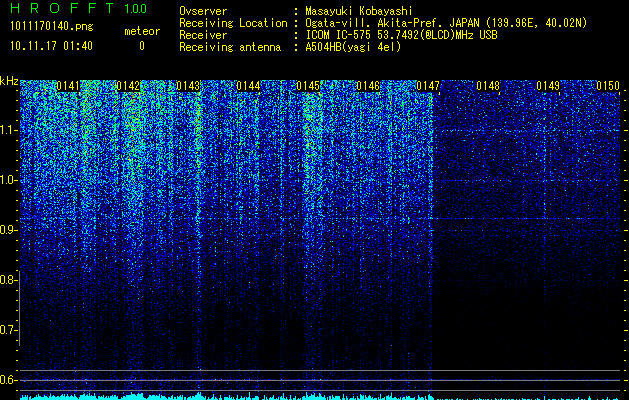Screen dimensions: 629x400
Task: Click the 0143 time marker
Action: 188,86
